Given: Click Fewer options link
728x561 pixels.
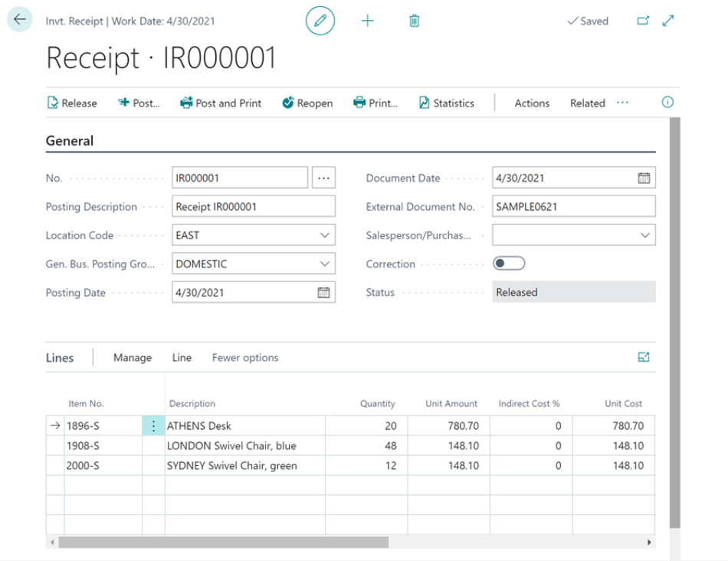Looking at the screenshot, I should [245, 358].
